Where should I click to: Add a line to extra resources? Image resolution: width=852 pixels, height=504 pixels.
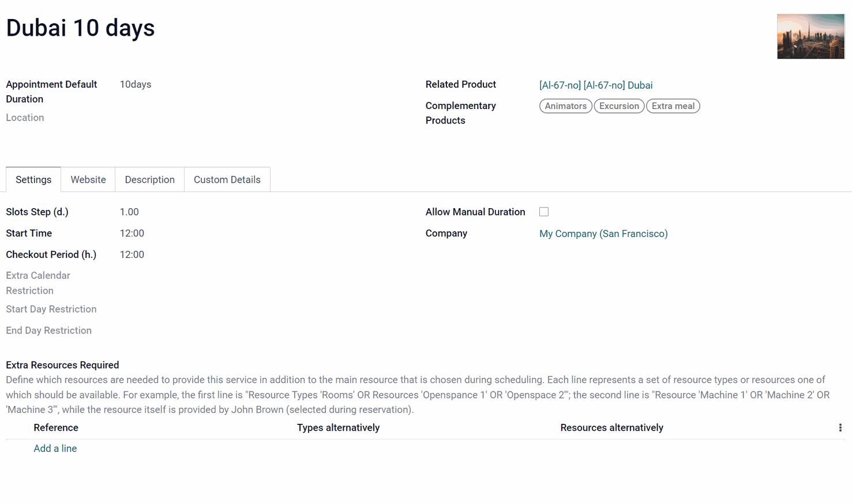[55, 449]
